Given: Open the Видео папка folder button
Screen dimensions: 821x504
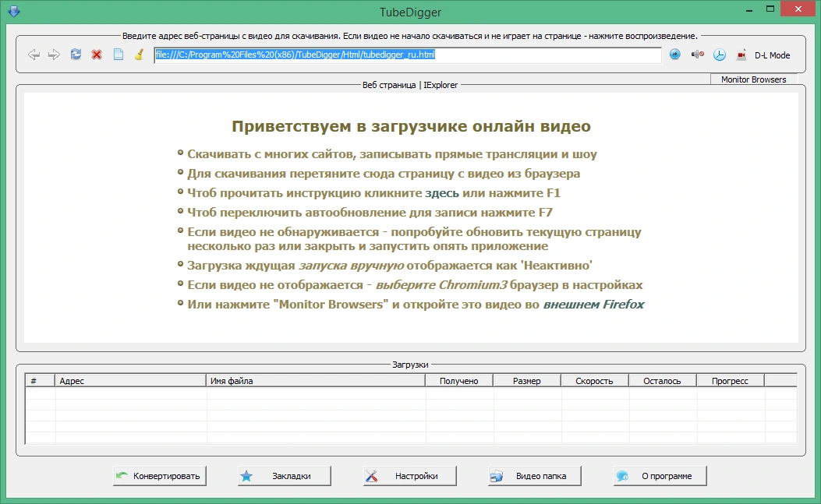Looking at the screenshot, I should click(x=535, y=476).
